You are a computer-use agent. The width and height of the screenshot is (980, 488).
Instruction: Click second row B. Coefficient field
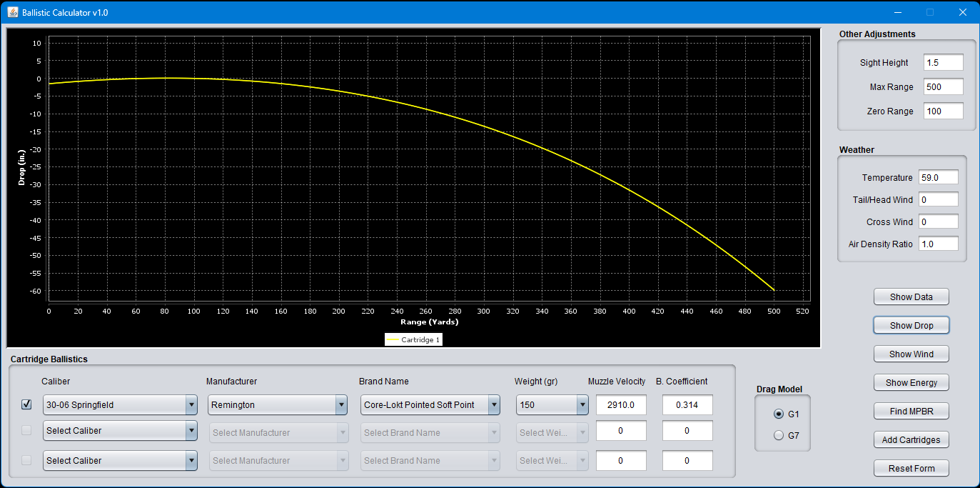(x=687, y=431)
